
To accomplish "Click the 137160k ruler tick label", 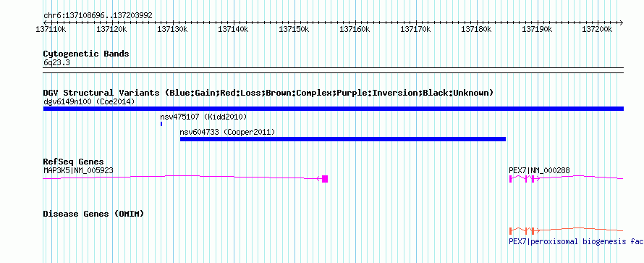I will tap(355, 30).
